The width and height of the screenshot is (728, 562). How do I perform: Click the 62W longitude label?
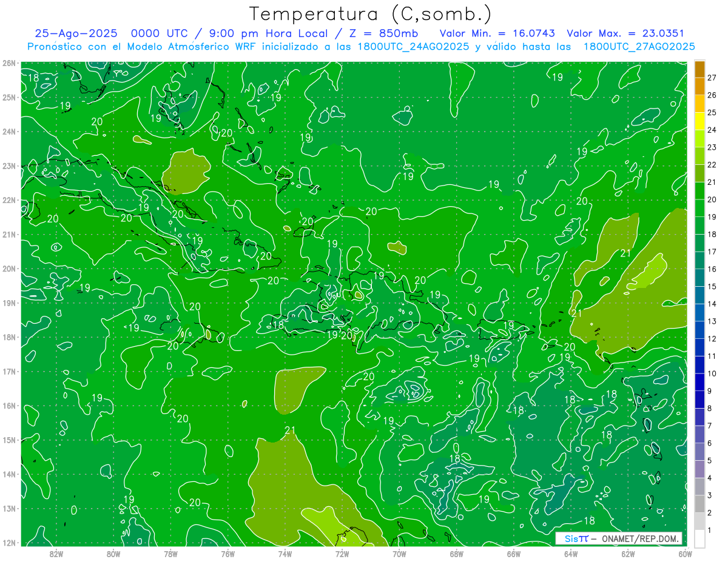(628, 554)
